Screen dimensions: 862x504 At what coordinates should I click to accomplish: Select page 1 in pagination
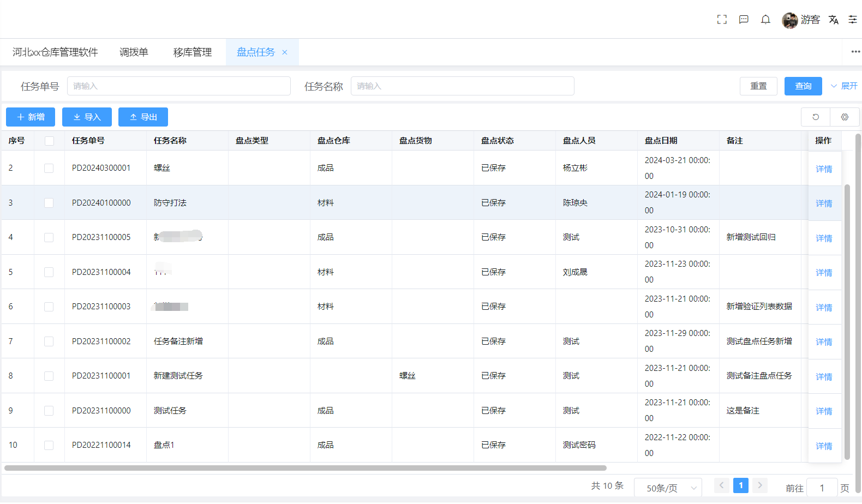pyautogui.click(x=741, y=485)
